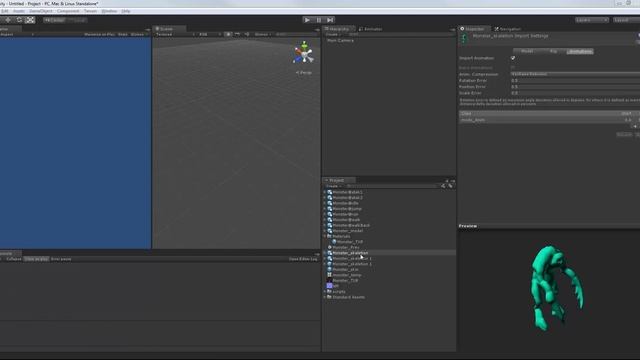Select the Scale tool in Unity toolbar
Image resolution: width=640 pixels, height=360 pixels.
click(30, 20)
